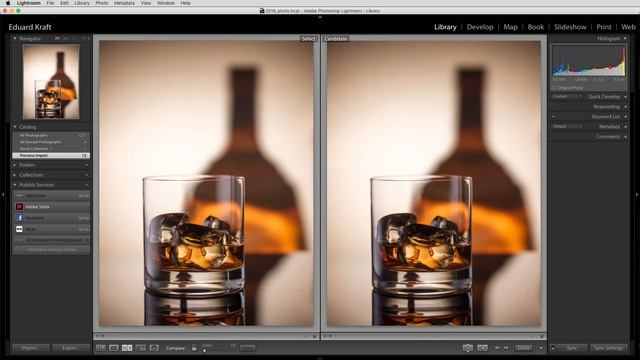The image size is (640, 360).
Task: Click the Sync button
Action: pos(571,348)
